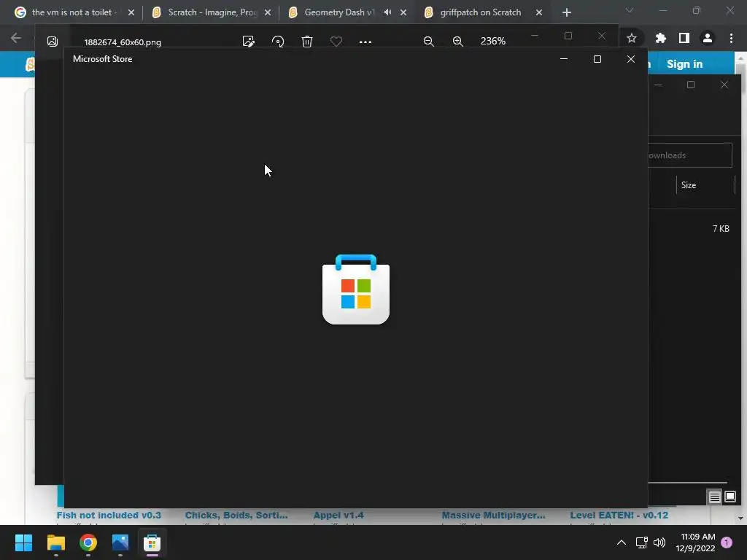The width and height of the screenshot is (747, 560).
Task: Zoom out in the Photos viewer
Action: click(x=429, y=42)
